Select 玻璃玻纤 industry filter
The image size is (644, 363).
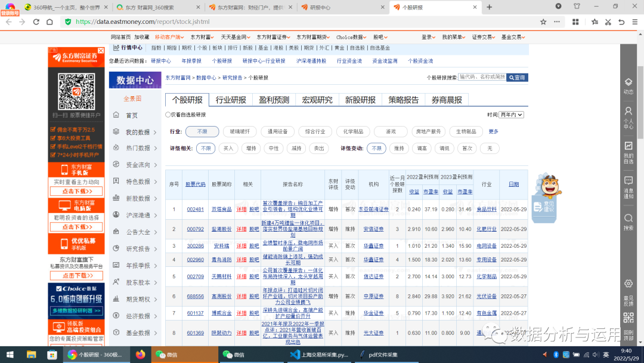(x=240, y=131)
